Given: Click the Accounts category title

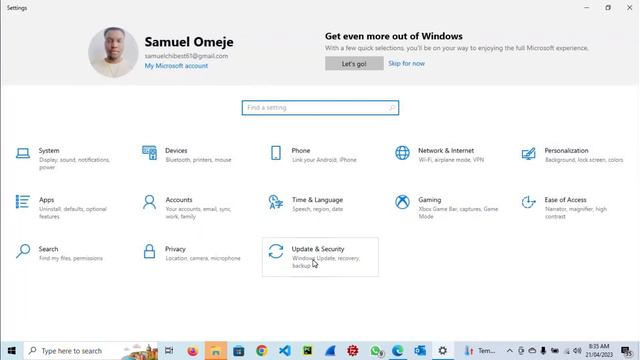Looking at the screenshot, I should 179,200.
